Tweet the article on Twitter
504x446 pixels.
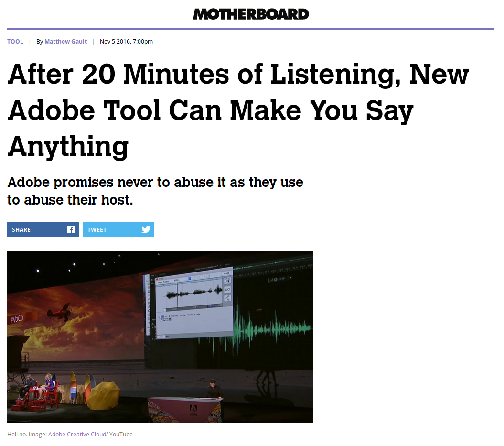coord(118,229)
